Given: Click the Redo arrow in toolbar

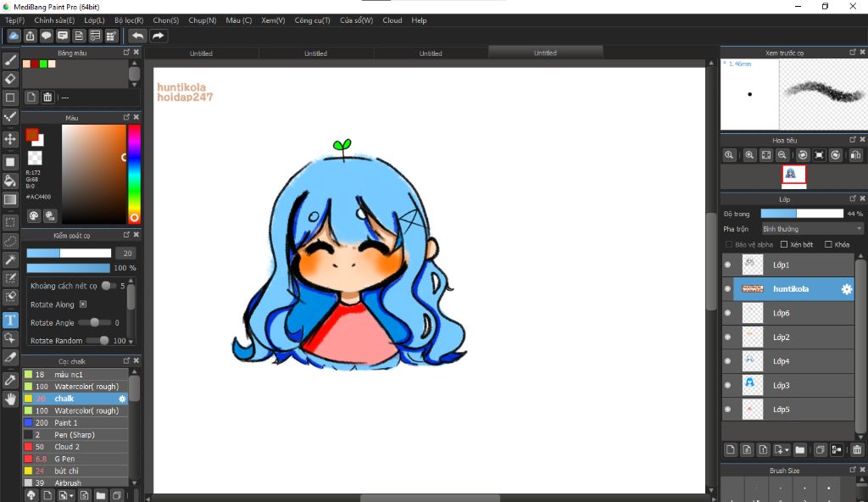Looking at the screenshot, I should coord(159,36).
